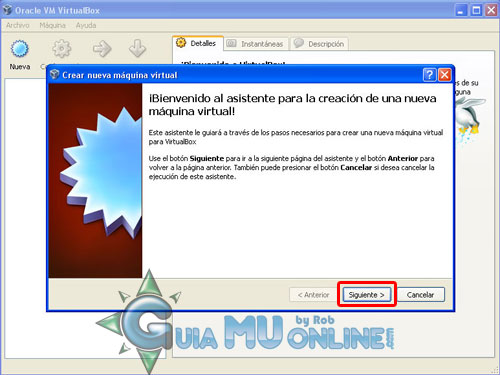Switch to the Descripción tab
Viewport: 500px width, 375px height.
click(319, 44)
